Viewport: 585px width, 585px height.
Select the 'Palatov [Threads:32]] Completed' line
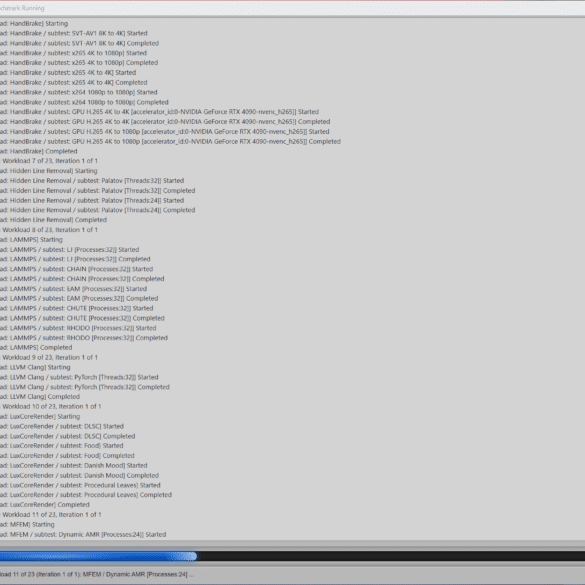pyautogui.click(x=98, y=190)
